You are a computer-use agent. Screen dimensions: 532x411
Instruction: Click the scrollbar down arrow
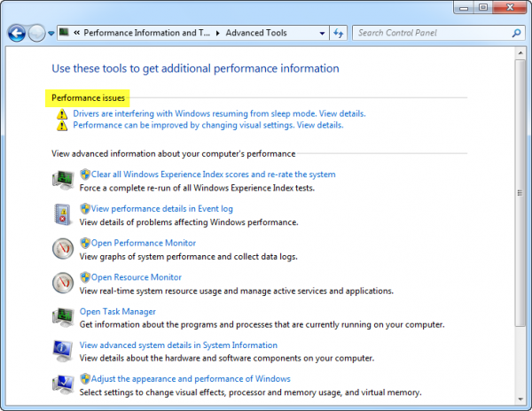[520, 399]
